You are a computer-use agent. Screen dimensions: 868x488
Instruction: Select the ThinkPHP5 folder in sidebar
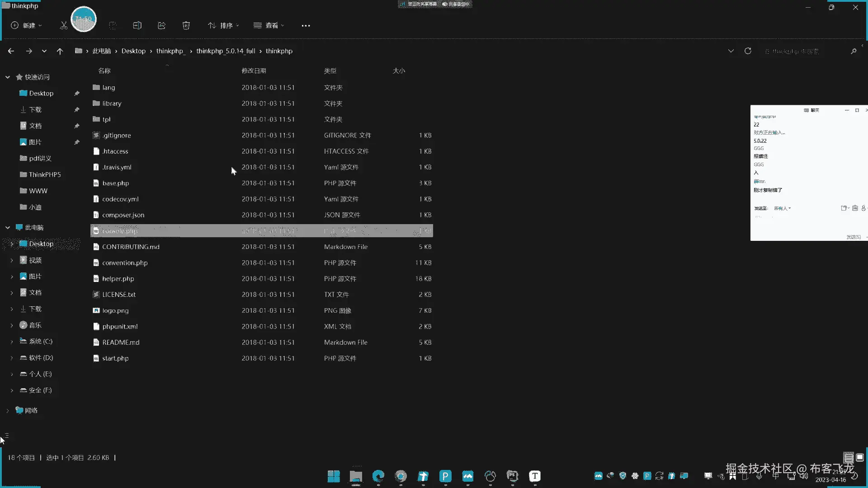pyautogui.click(x=44, y=174)
